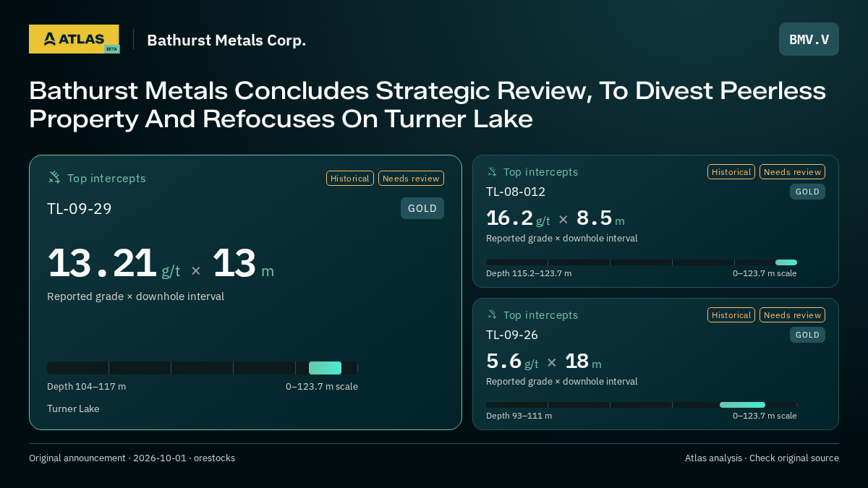This screenshot has width=868, height=488.
Task: Click the Historical tag on TL-09-29 card
Action: click(350, 178)
